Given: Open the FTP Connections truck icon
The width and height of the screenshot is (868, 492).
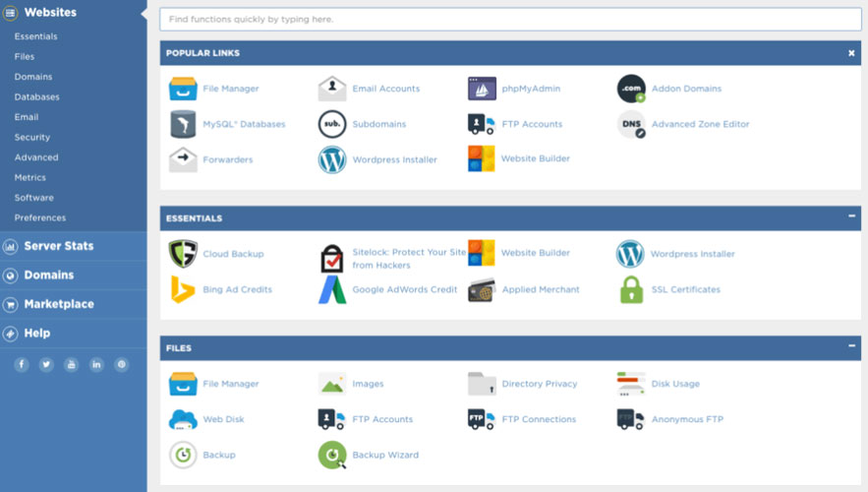Looking at the screenshot, I should tap(482, 419).
